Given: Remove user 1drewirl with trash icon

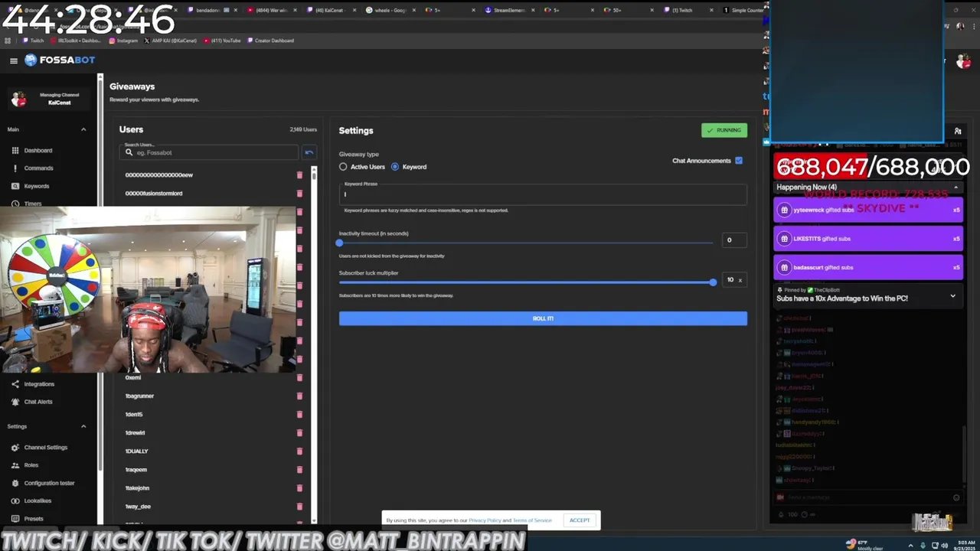Looking at the screenshot, I should click(x=299, y=433).
